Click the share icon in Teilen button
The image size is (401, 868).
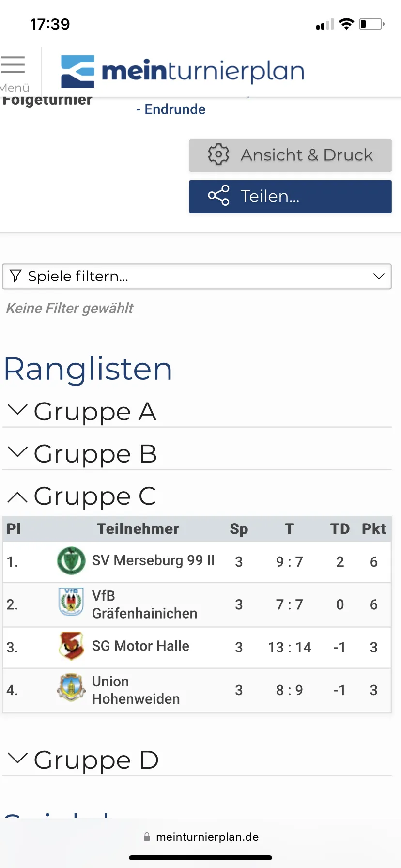(x=218, y=196)
